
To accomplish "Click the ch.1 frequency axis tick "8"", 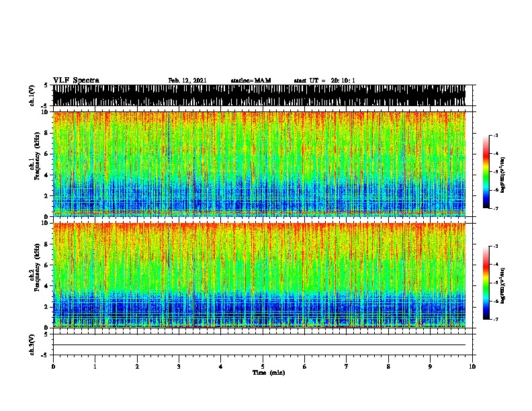I will 48,133.
